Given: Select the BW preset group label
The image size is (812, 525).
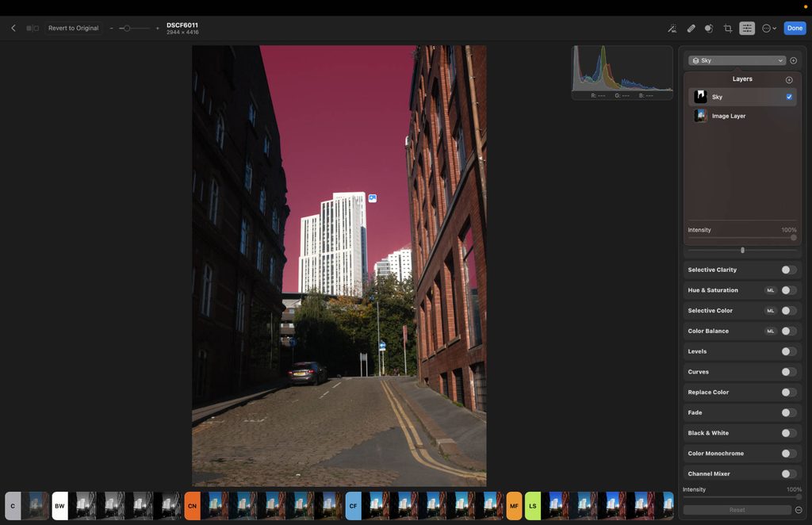Looking at the screenshot, I should tap(60, 506).
